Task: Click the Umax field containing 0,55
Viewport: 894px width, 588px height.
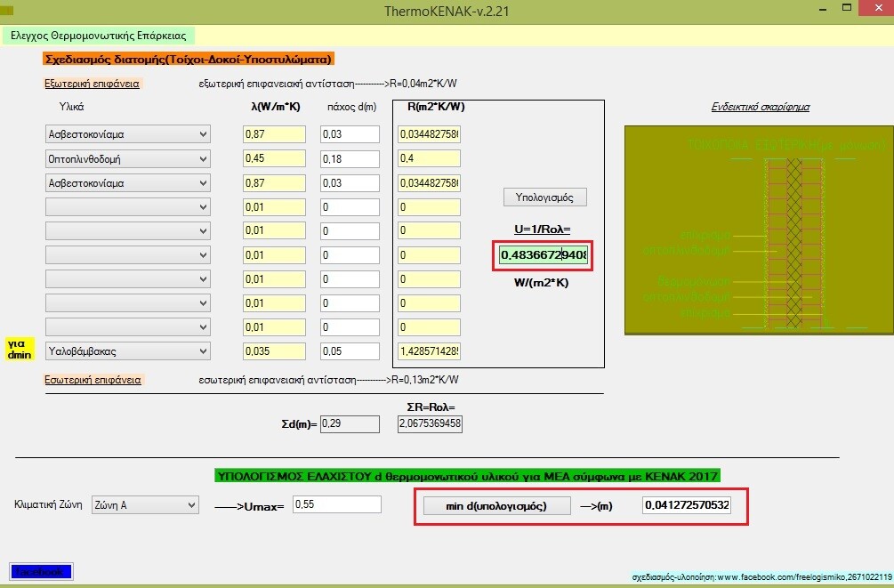Action: [x=336, y=504]
